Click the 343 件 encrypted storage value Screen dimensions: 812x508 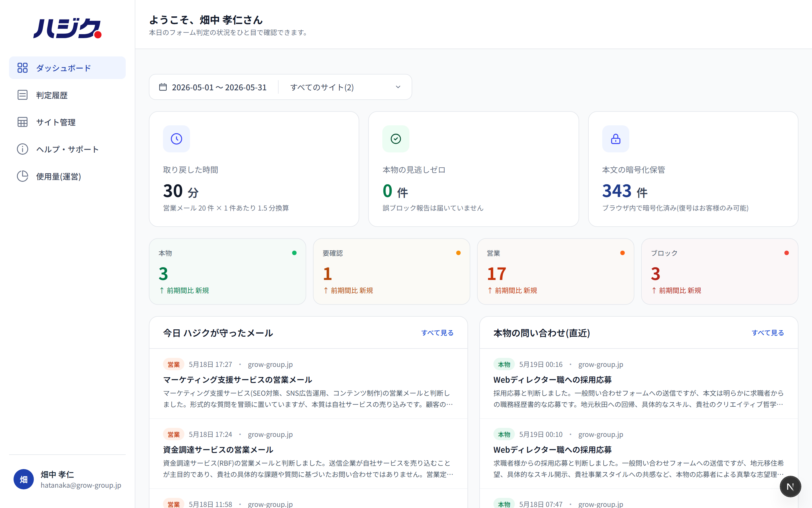click(625, 191)
